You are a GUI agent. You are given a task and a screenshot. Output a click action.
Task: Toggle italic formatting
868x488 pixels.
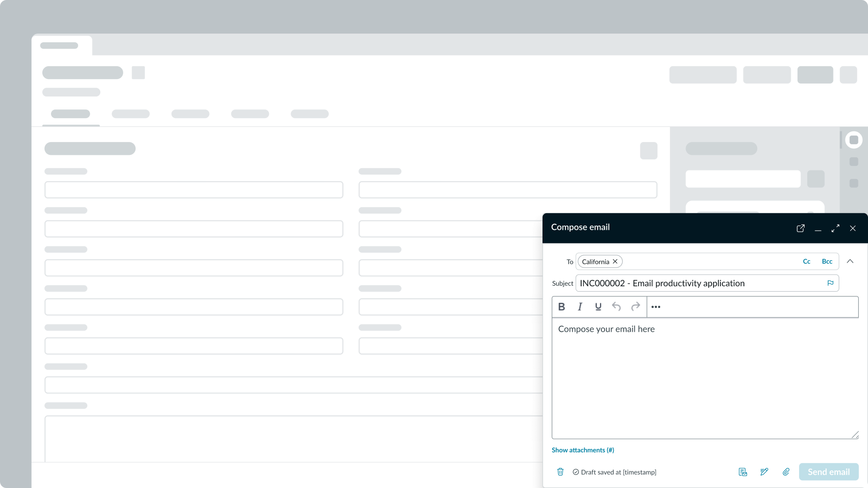580,306
